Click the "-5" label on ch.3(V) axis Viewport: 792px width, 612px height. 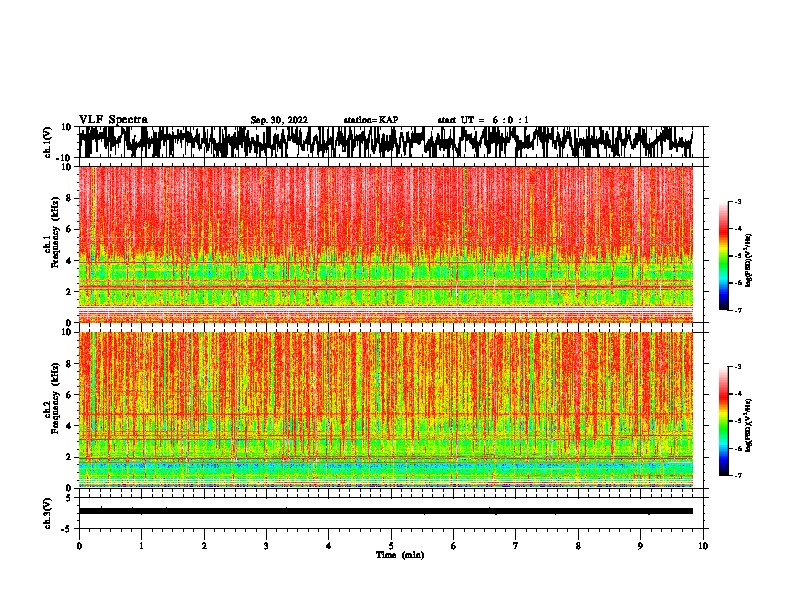tap(67, 529)
